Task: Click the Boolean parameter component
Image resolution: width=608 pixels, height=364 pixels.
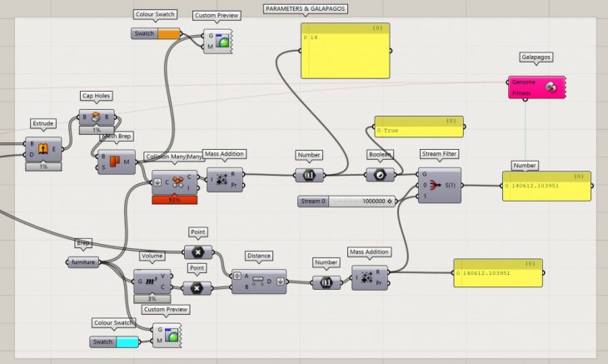Action: [x=378, y=176]
